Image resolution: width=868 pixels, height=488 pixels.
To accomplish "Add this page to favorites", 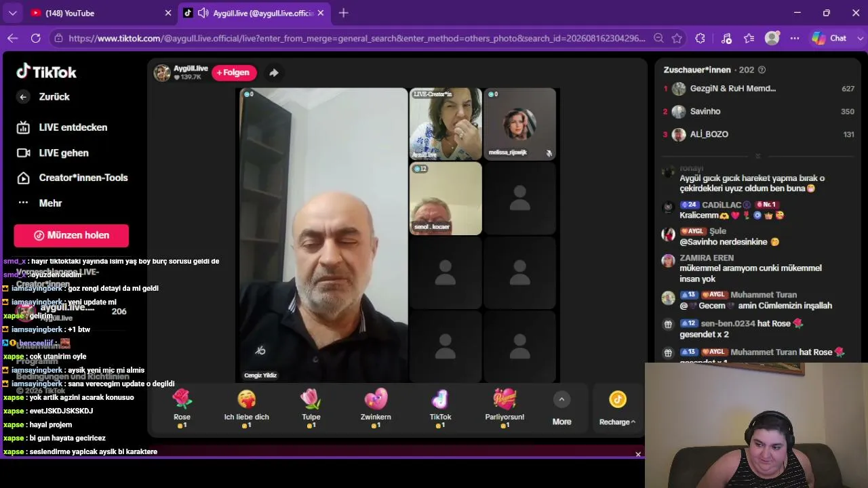I will (x=677, y=39).
